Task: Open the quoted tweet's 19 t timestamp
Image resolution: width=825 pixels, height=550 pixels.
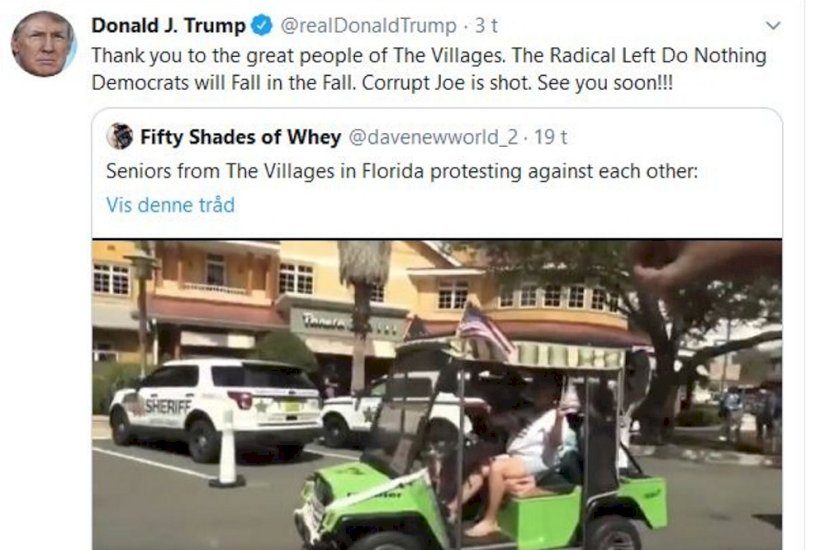Action: 550,137
